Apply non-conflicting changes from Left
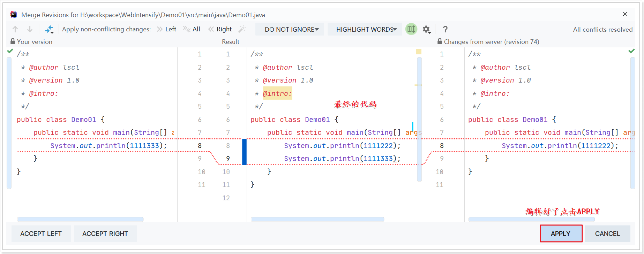Viewport: 644px width, 254px height. click(x=166, y=29)
